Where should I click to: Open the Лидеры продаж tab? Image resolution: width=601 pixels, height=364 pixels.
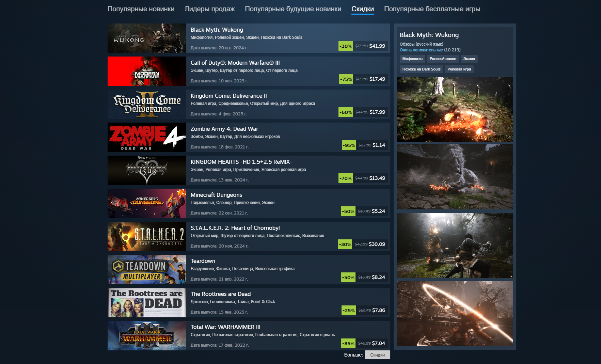(x=210, y=9)
